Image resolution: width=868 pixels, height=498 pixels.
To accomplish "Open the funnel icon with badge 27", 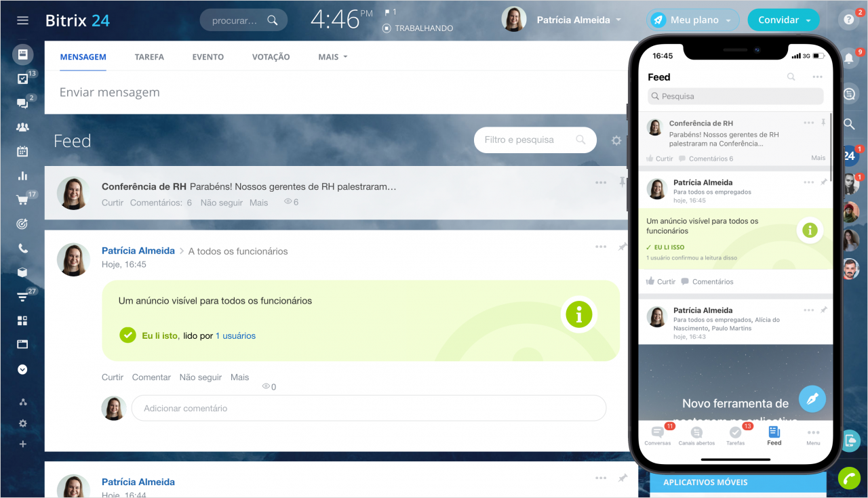I will (x=22, y=297).
